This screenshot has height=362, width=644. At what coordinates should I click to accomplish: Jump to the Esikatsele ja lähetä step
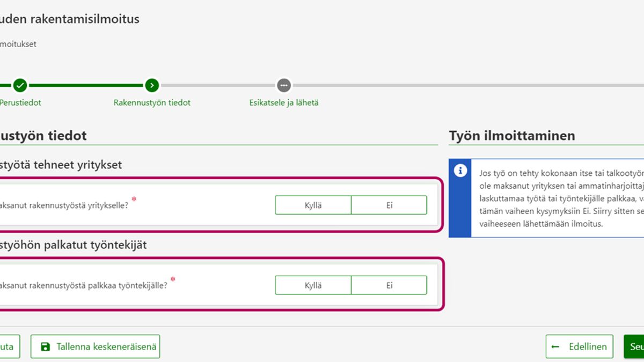[x=284, y=102]
